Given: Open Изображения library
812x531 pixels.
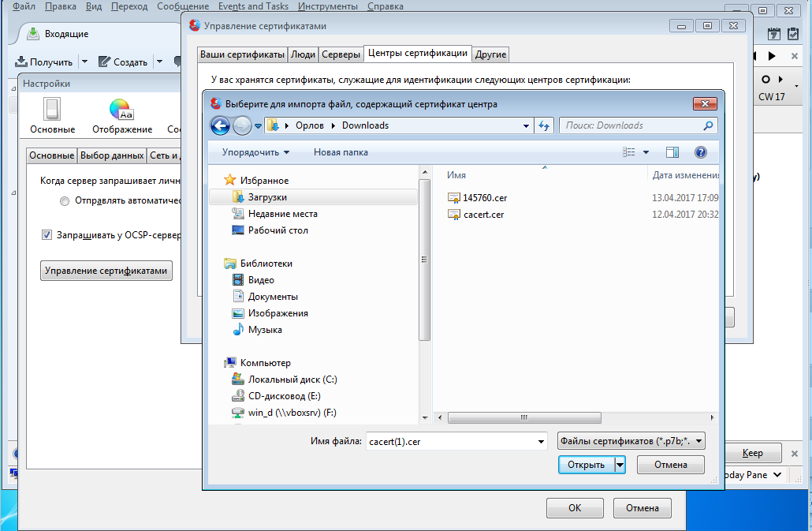Looking at the screenshot, I should coord(270,313).
